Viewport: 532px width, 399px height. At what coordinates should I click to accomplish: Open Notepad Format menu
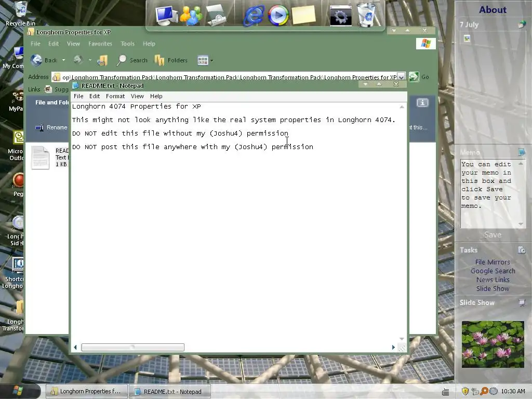click(115, 96)
